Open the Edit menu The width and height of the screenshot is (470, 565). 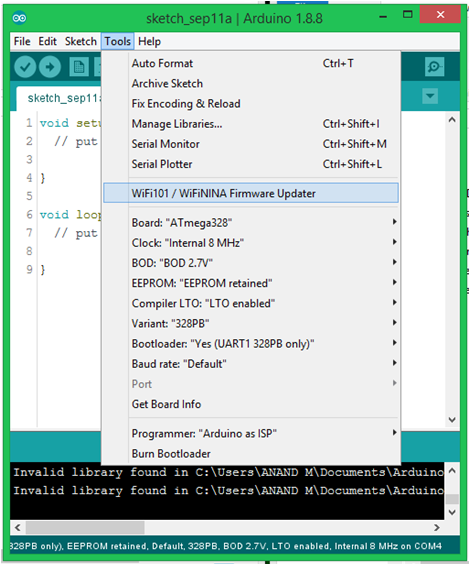[48, 41]
